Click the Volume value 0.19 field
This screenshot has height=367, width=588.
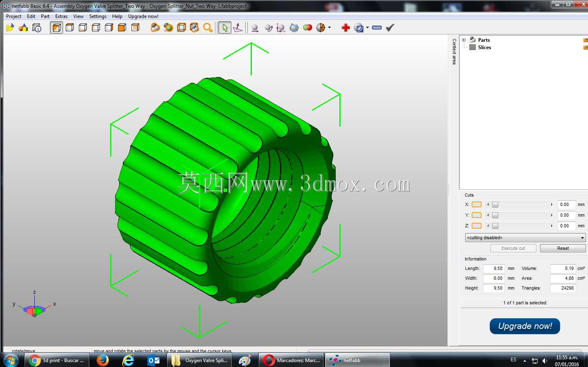pyautogui.click(x=563, y=268)
